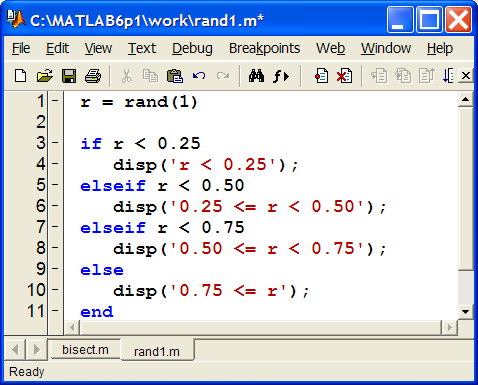Open the Debug menu
The image size is (478, 385).
(192, 48)
